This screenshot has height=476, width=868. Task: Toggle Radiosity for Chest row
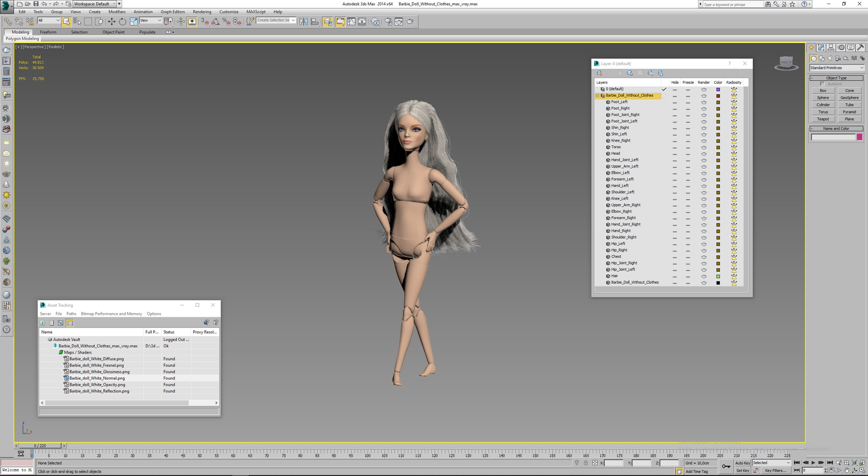point(734,257)
